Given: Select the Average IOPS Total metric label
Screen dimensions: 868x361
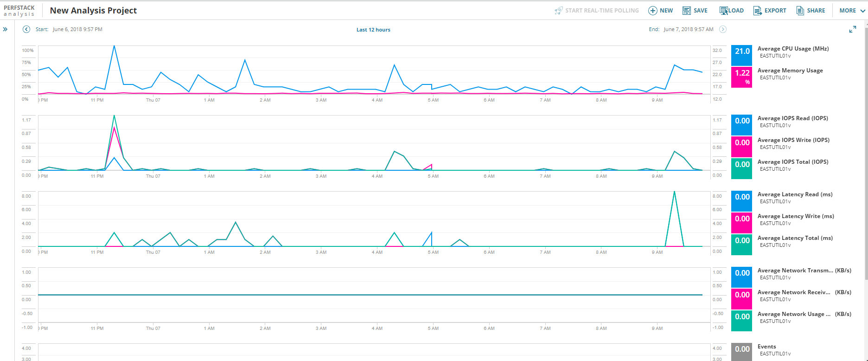Looking at the screenshot, I should coord(793,162).
